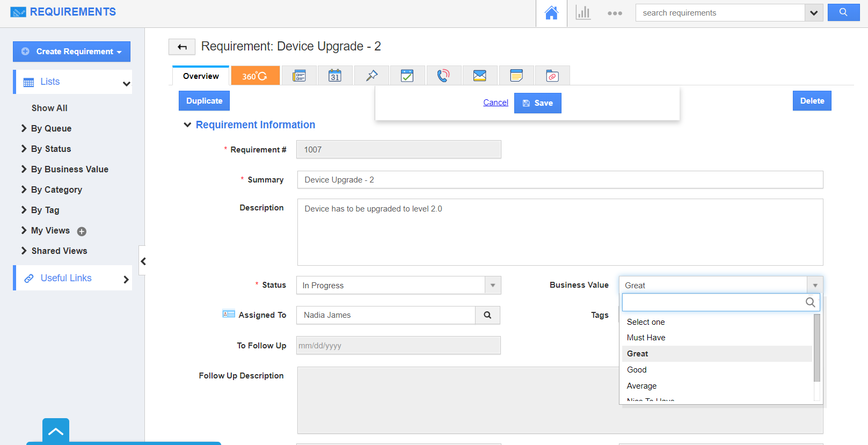Screen dimensions: 868x445
Task: Click the Assigned To contact card icon
Action: tap(229, 314)
